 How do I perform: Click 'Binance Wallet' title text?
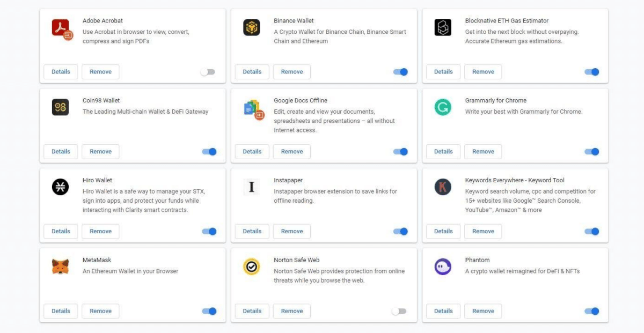coord(294,20)
